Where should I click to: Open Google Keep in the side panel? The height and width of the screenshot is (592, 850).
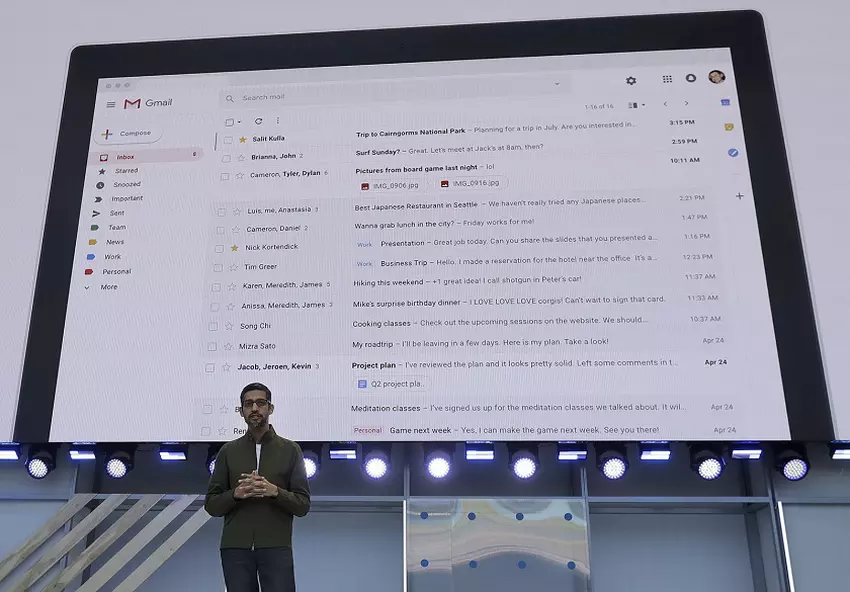(x=728, y=126)
